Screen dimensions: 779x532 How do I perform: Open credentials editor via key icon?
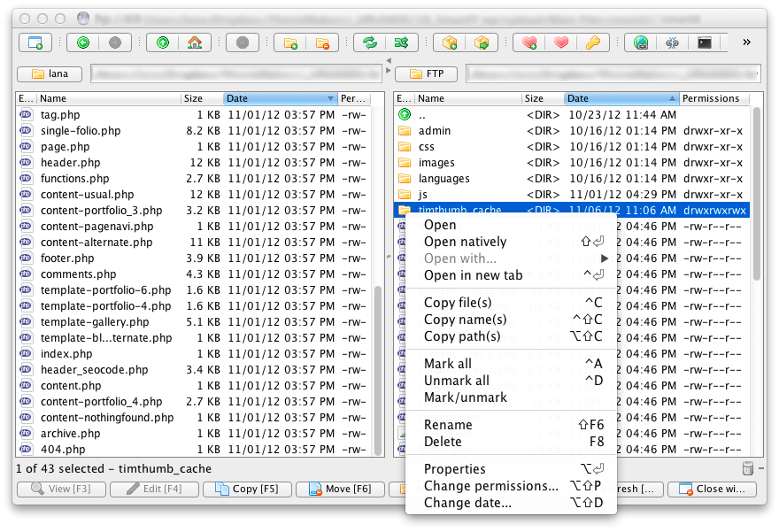[x=593, y=42]
